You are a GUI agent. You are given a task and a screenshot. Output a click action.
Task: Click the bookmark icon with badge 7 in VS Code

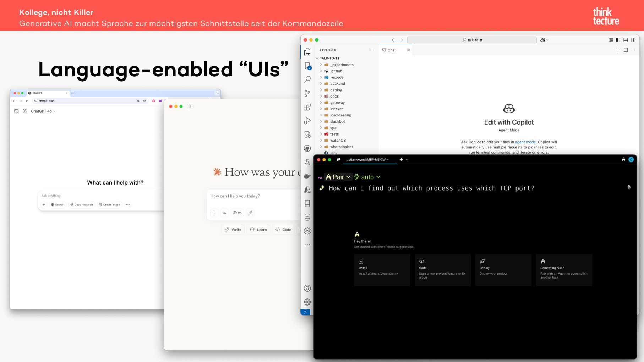tap(307, 66)
